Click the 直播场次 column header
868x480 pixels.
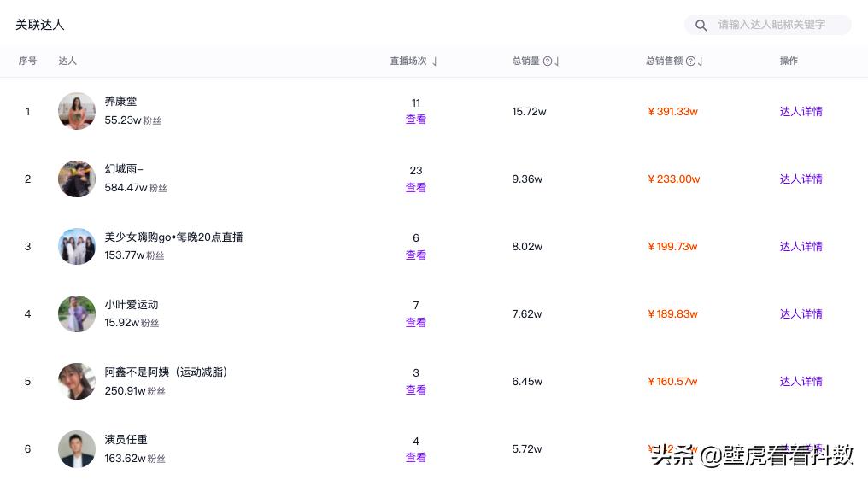point(408,61)
